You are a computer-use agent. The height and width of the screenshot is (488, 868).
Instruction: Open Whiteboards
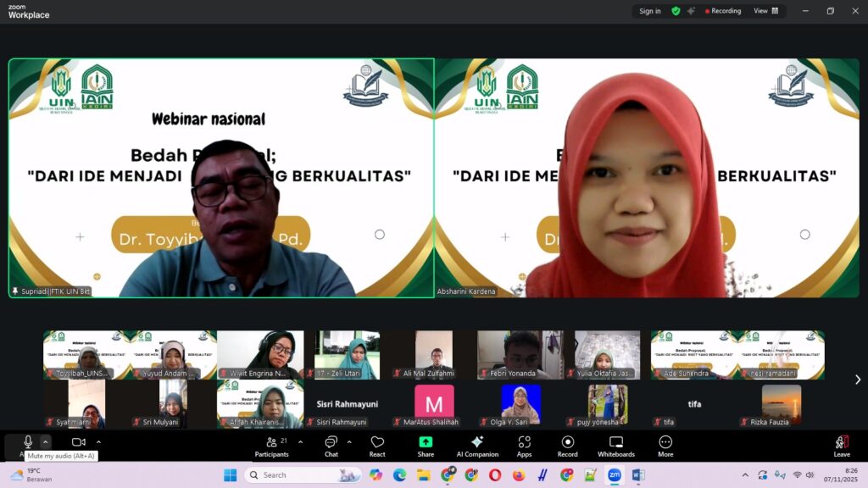[616, 446]
